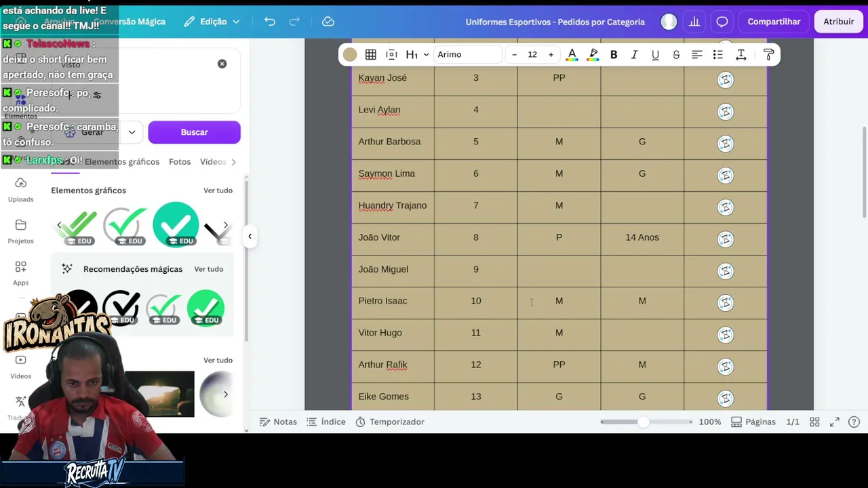Screen dimensions: 868x488
Task: Click the zoom slider handle
Action: [x=643, y=422]
